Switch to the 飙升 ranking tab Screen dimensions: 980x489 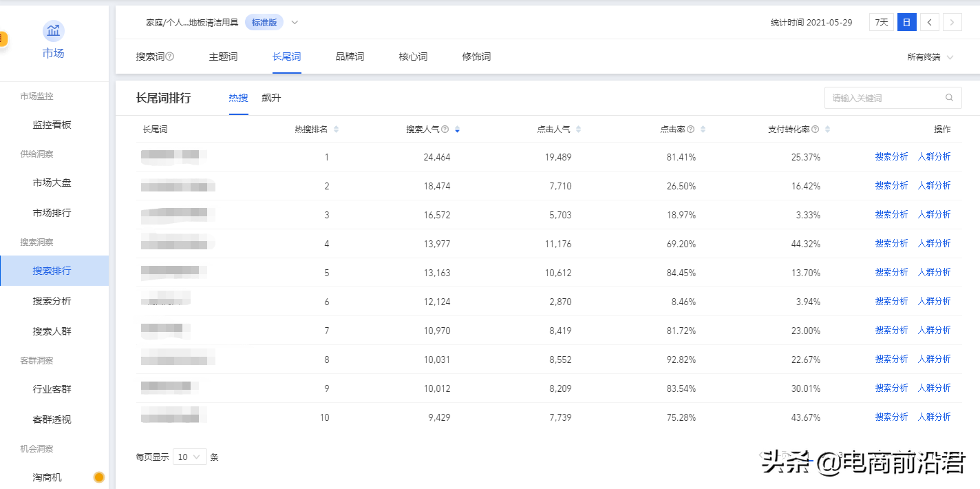pos(270,98)
